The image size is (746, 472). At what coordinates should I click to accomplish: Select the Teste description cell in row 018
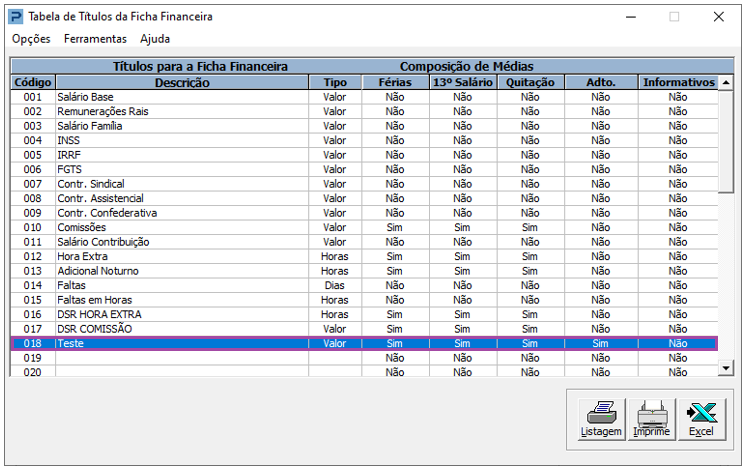point(182,343)
